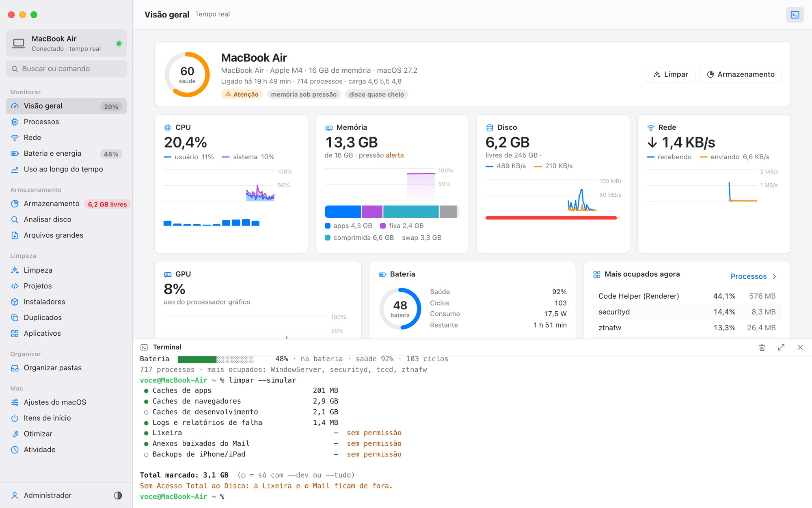
Task: Click the Armazenamento sidebar pie icon
Action: pyautogui.click(x=15, y=204)
